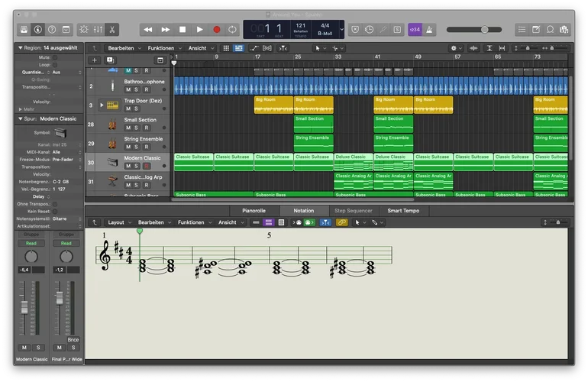
Task: Open the Funktionen dropdown in the tracks area
Action: (x=160, y=48)
